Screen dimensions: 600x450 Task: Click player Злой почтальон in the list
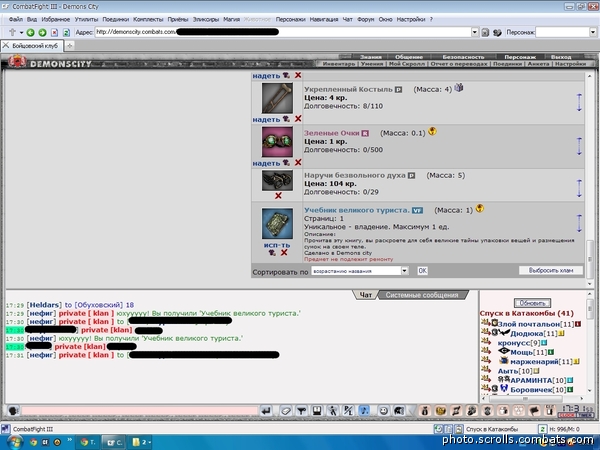click(x=528, y=324)
